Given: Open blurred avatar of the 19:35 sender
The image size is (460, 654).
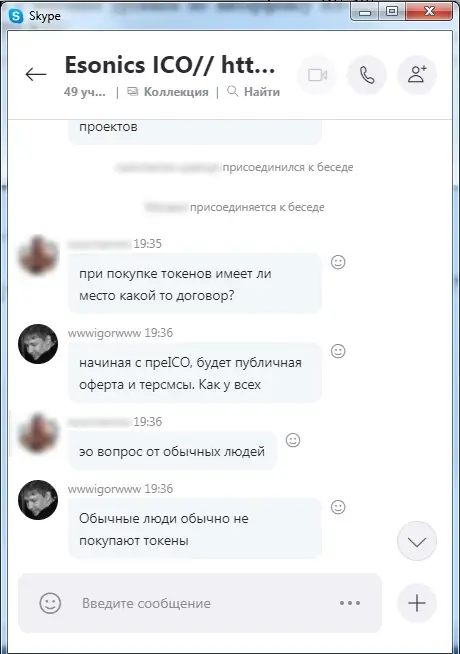Looking at the screenshot, I should [38, 255].
